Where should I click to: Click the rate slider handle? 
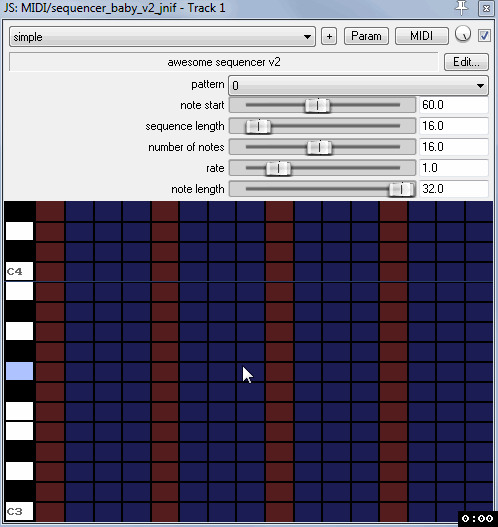pyautogui.click(x=278, y=168)
